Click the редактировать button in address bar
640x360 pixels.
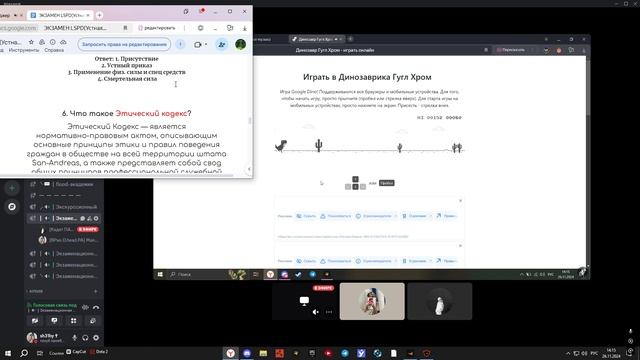157,28
